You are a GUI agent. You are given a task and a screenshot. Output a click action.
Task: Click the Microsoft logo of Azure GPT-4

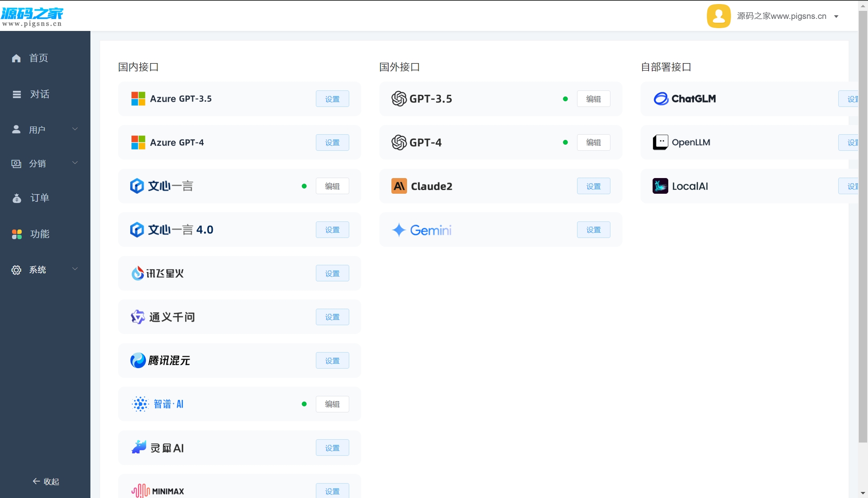(x=138, y=142)
